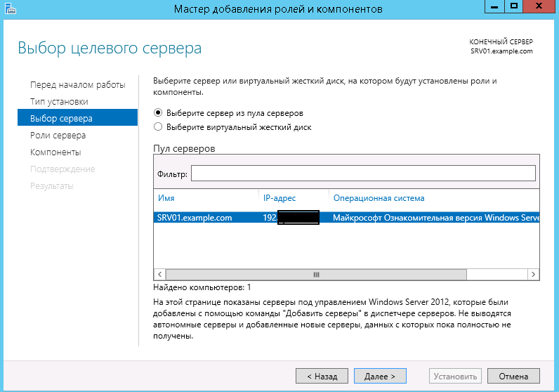Screen dimensions: 559x392
Task: Click the SRV01.example.com destination server label
Action: click(501, 51)
